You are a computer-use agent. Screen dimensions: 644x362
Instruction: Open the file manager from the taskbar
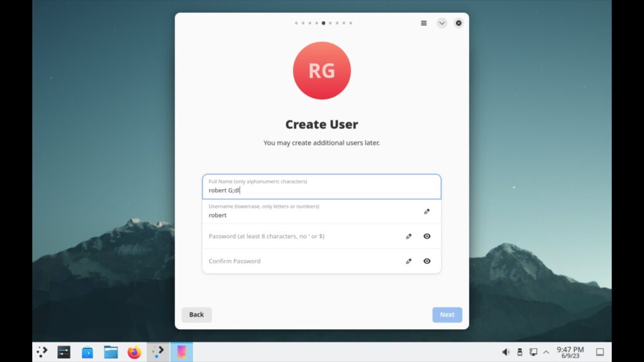pos(111,352)
